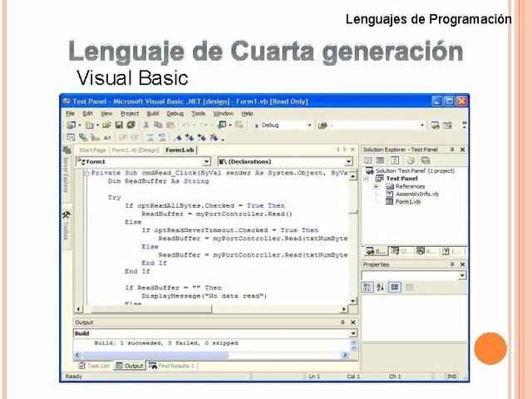Viewport: 532px width, 399px height.
Task: Click the Navigate Backward icon
Action: click(x=222, y=126)
